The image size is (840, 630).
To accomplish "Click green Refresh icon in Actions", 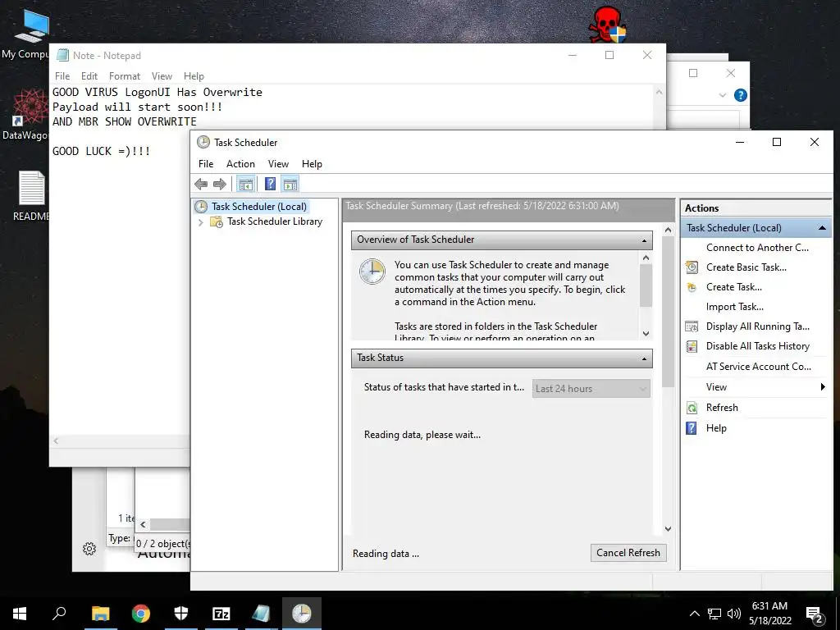I will click(x=692, y=409).
